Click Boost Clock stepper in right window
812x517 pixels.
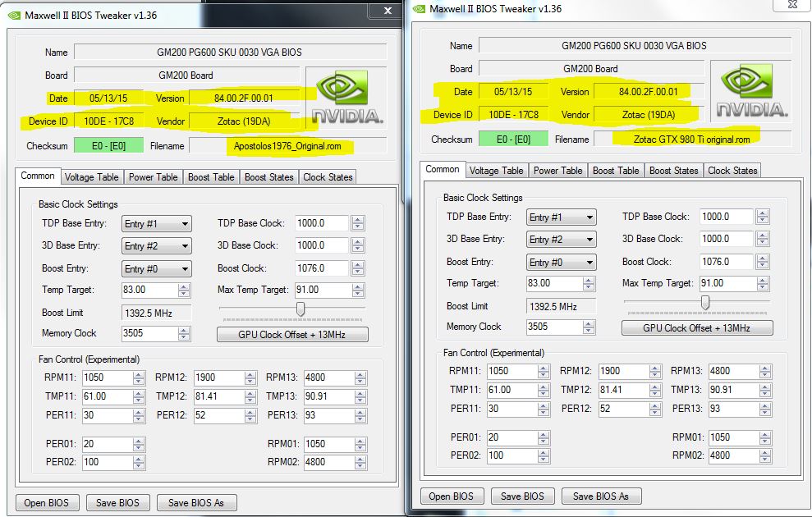coord(762,261)
